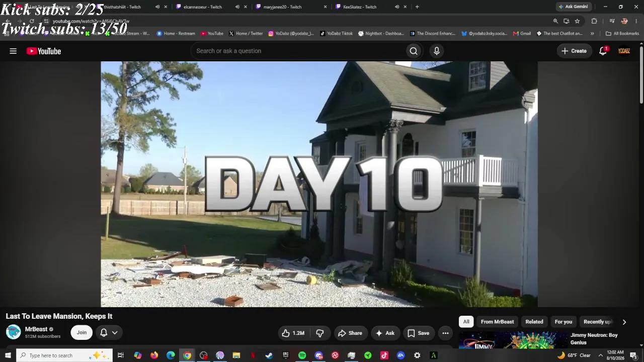Click the Windows taskbar search box

[x=64, y=355]
